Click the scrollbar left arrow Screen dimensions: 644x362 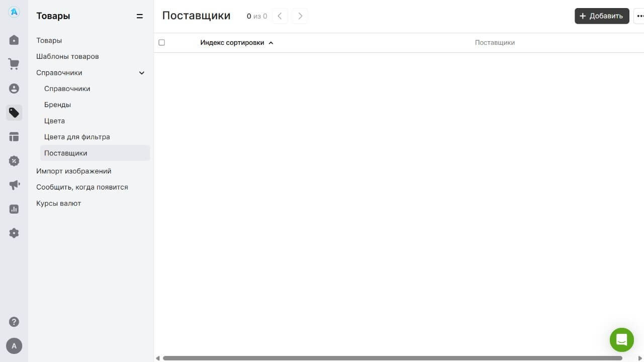pyautogui.click(x=157, y=358)
